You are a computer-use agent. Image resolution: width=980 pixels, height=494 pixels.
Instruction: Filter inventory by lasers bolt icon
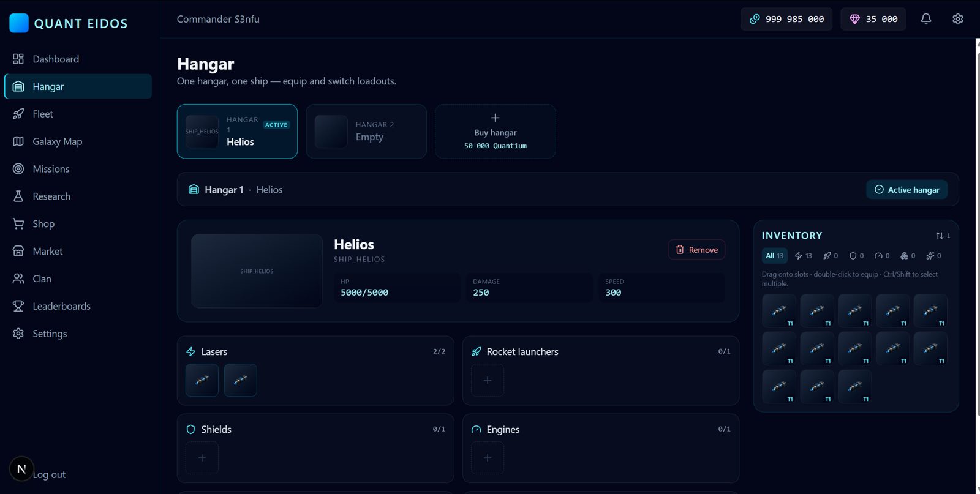click(804, 256)
